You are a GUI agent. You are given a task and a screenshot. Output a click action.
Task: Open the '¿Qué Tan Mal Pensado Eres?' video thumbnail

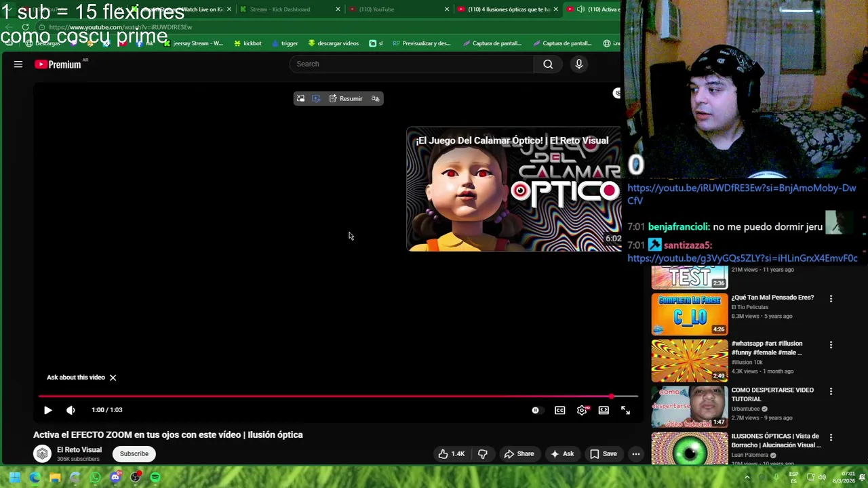click(x=690, y=314)
